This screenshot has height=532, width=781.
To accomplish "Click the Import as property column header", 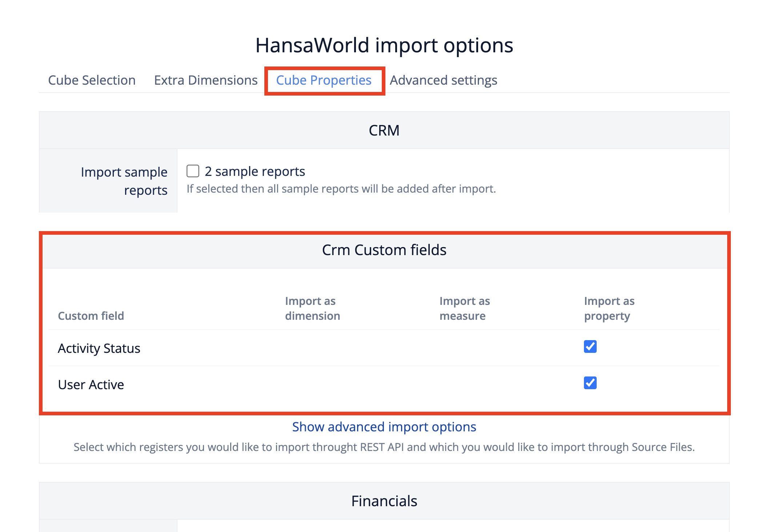I will click(609, 309).
